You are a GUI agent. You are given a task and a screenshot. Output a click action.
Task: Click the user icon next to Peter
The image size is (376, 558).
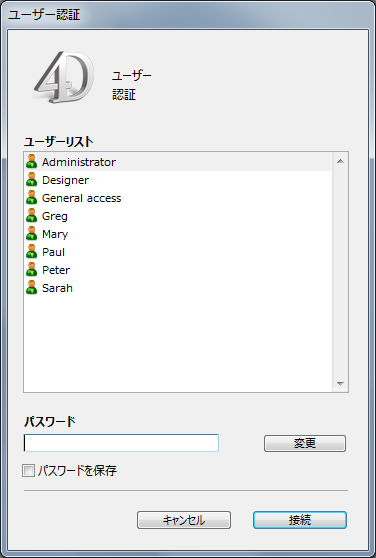(x=32, y=270)
